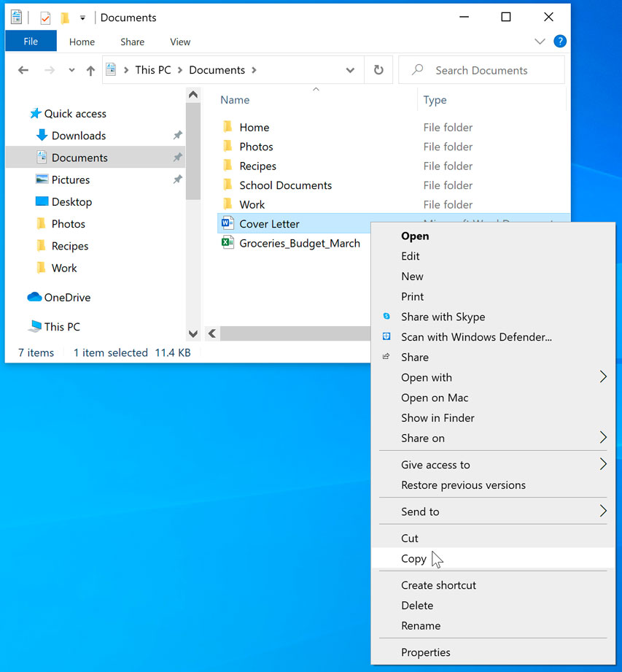
Task: Choose Copy from the context menu
Action: tap(413, 558)
